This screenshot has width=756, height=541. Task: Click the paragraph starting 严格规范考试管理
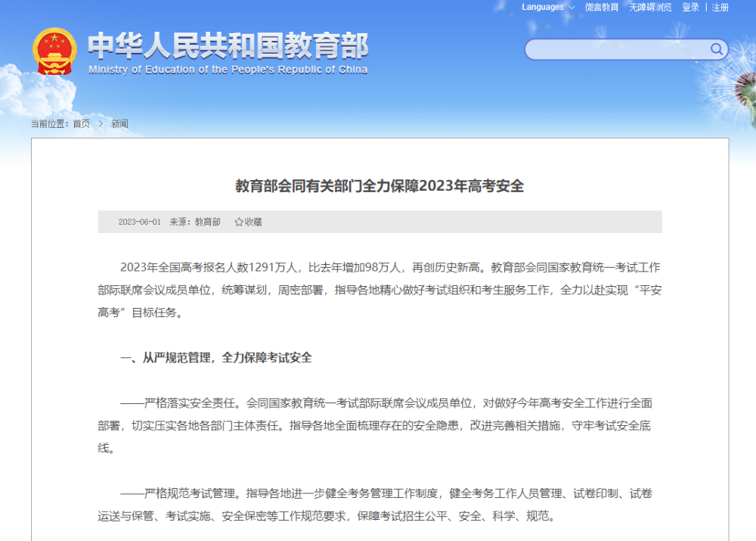(x=375, y=505)
